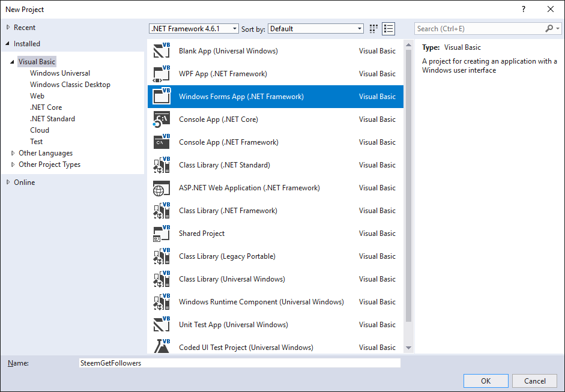Expand the Online section
The width and height of the screenshot is (565, 392).
point(8,182)
